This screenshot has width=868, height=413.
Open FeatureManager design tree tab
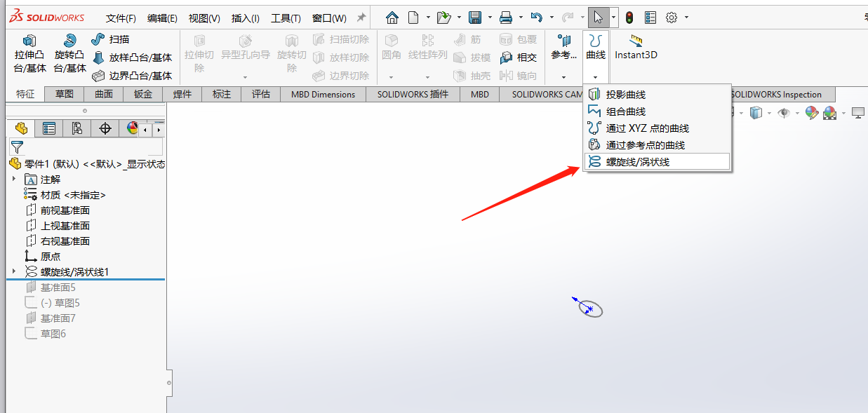click(21, 128)
